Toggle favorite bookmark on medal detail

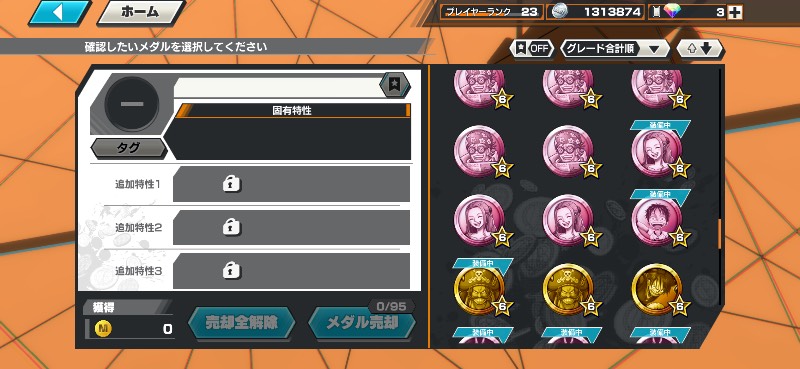tap(395, 85)
